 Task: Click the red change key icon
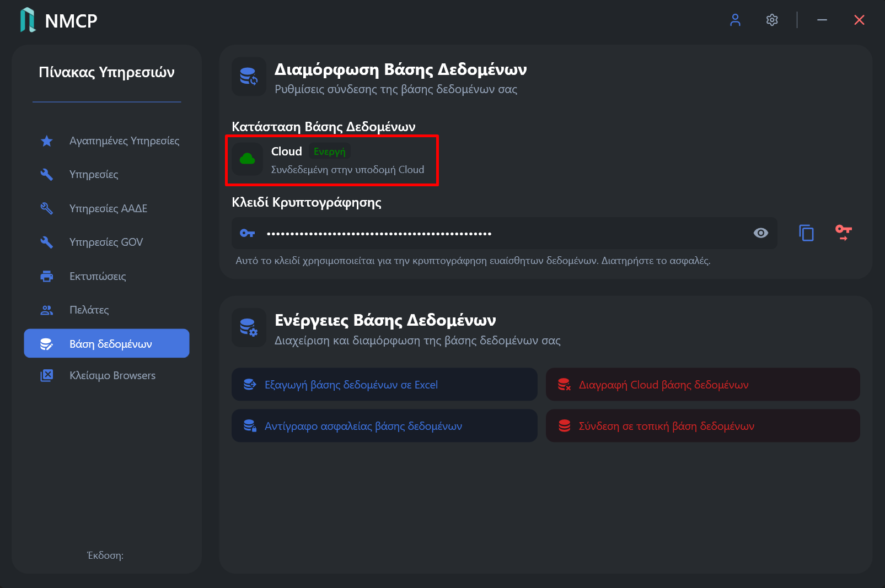click(x=843, y=233)
